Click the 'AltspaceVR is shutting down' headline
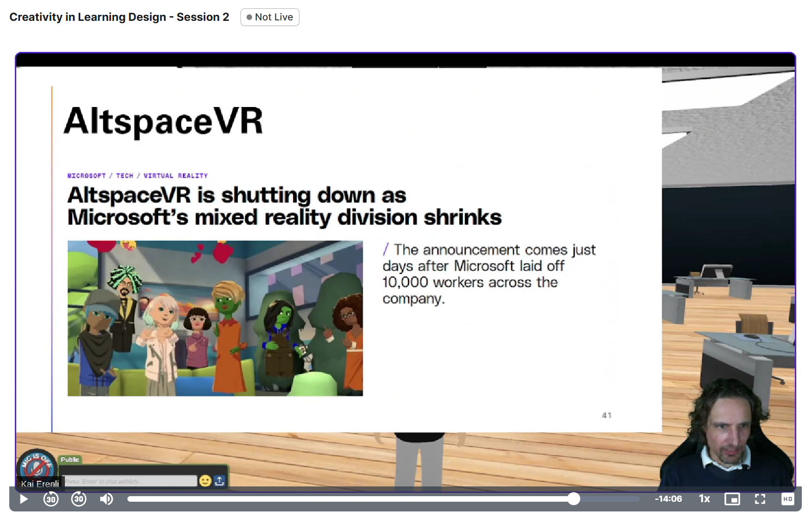Screen dimensions: 812x517 pos(285,206)
